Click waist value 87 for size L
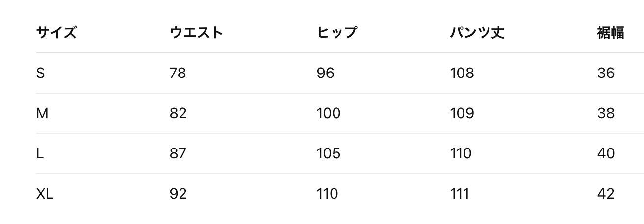Screen dimensions: 644x224 tap(178, 153)
